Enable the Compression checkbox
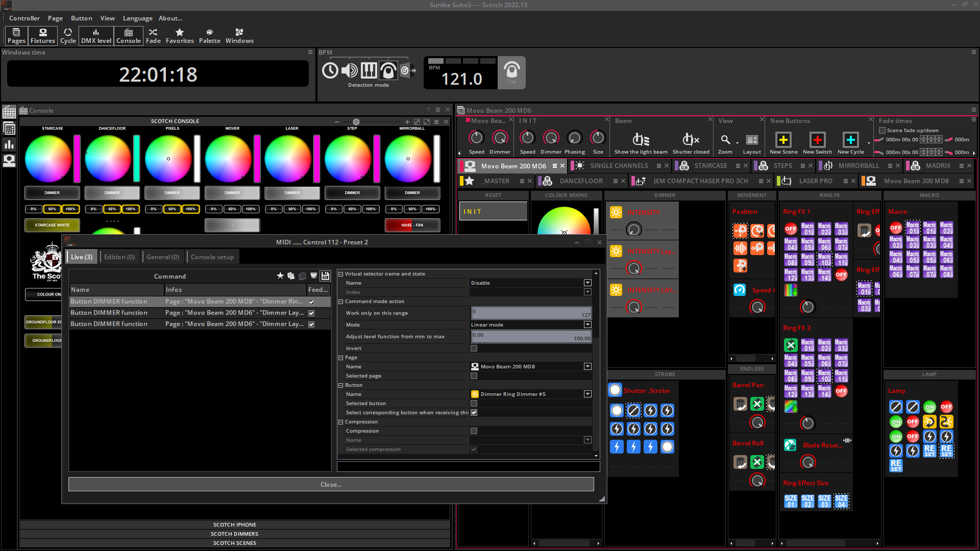 coord(474,431)
